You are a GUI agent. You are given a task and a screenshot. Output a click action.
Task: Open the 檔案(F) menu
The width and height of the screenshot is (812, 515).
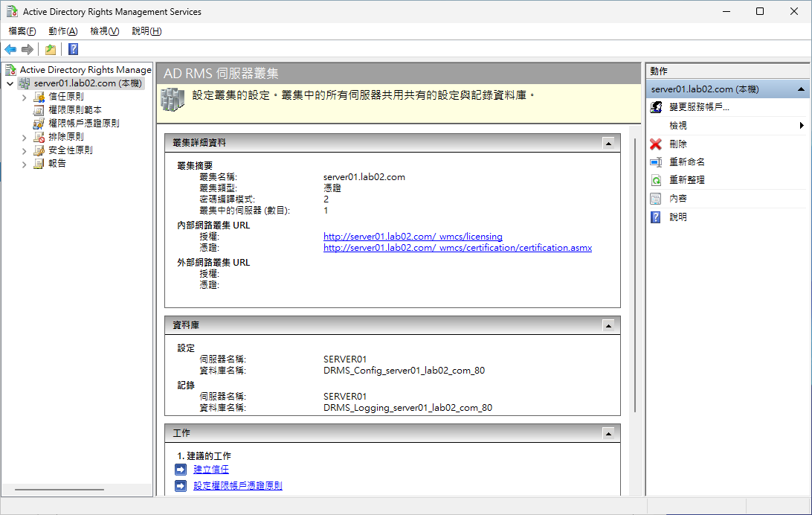22,31
